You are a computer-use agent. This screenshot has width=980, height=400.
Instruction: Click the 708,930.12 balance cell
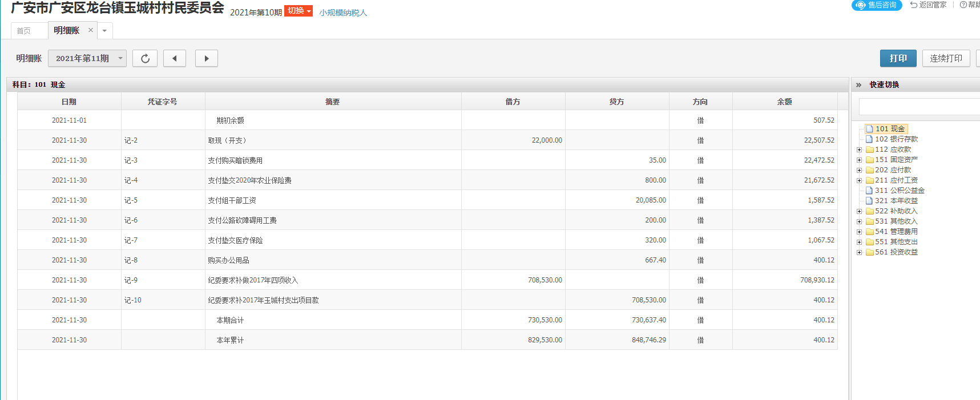tap(785, 280)
